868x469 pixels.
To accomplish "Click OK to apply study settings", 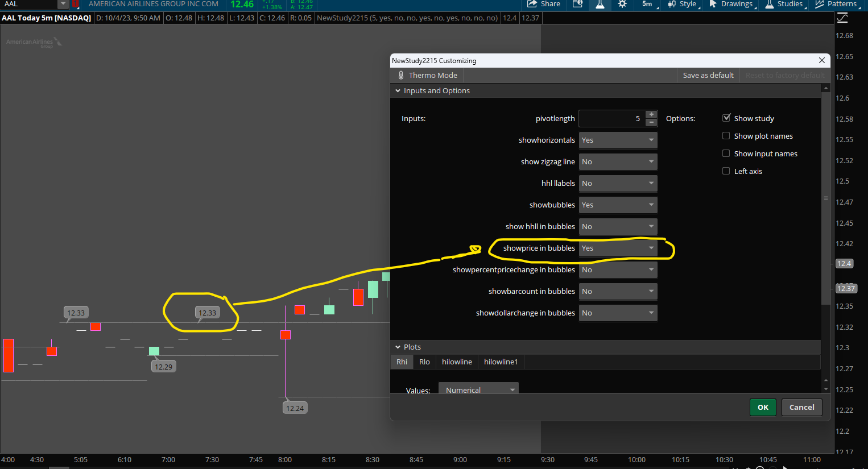I will 763,407.
